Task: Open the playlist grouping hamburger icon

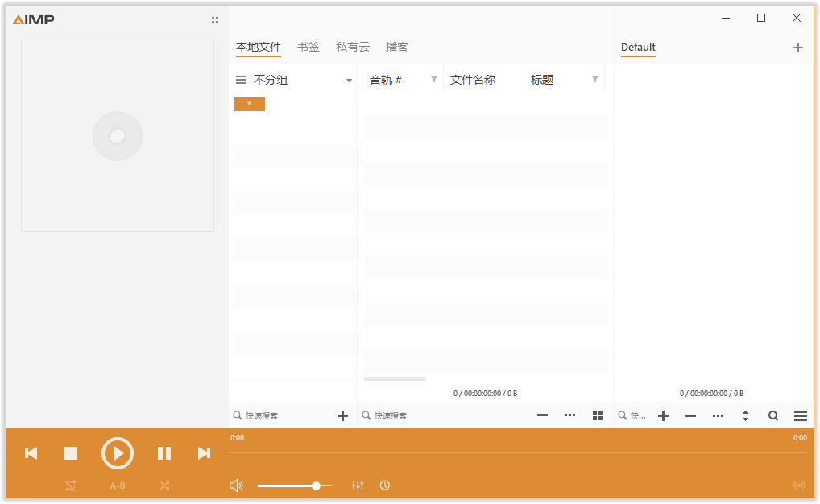Action: (x=240, y=80)
